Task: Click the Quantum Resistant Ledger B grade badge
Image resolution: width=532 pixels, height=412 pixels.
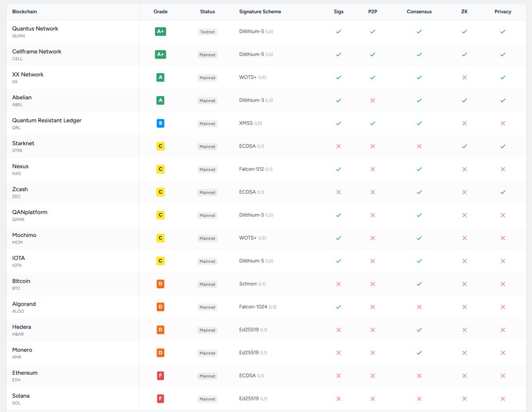Action: [x=160, y=124]
